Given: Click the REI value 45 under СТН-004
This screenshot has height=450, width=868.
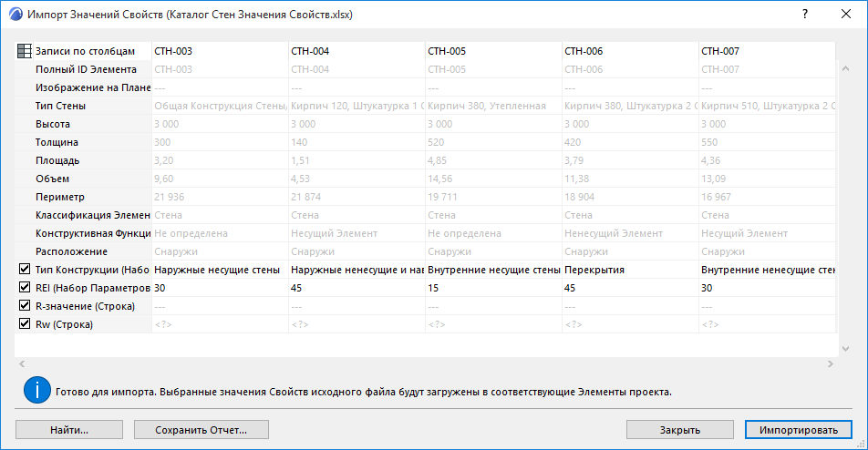Looking at the screenshot, I should [x=297, y=288].
